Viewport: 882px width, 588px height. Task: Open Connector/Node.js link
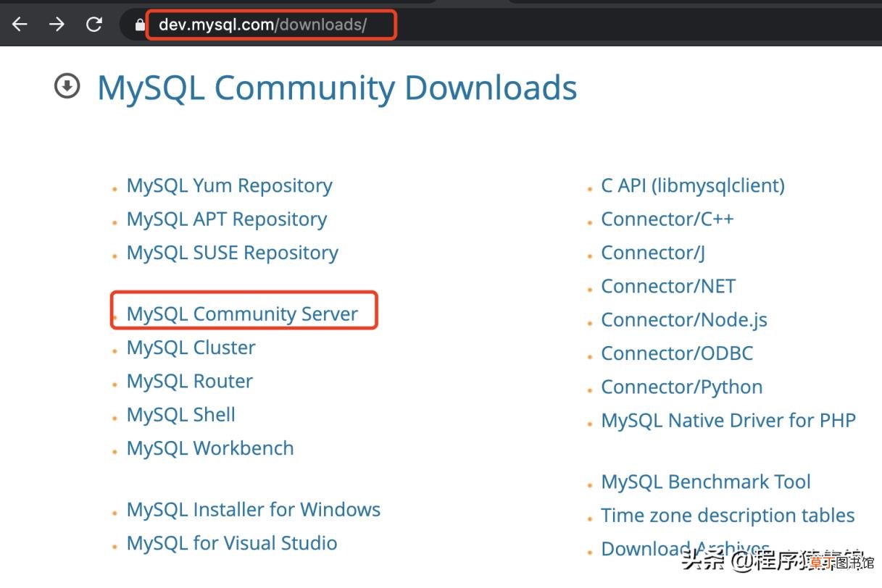coord(684,319)
